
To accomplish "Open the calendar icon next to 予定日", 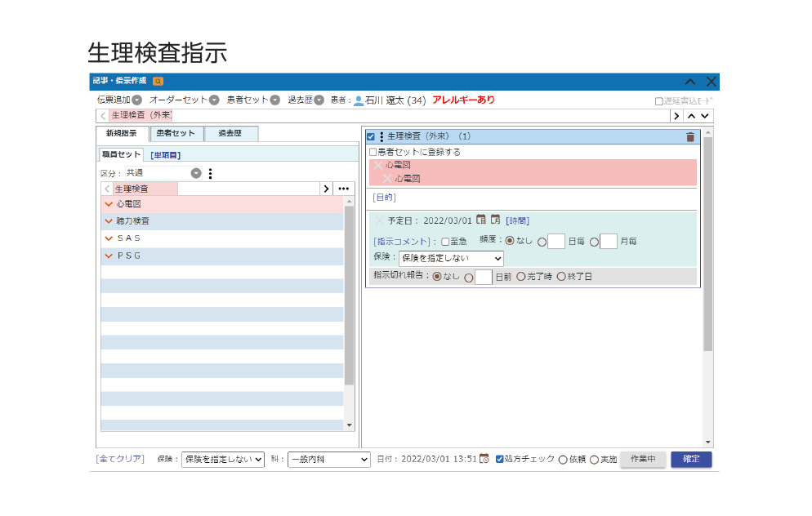I will coord(481,220).
